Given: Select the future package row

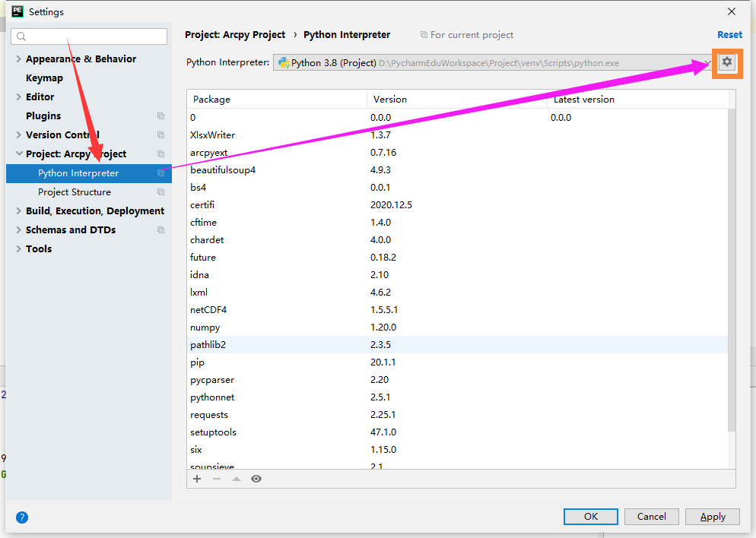Looking at the screenshot, I should tap(457, 257).
